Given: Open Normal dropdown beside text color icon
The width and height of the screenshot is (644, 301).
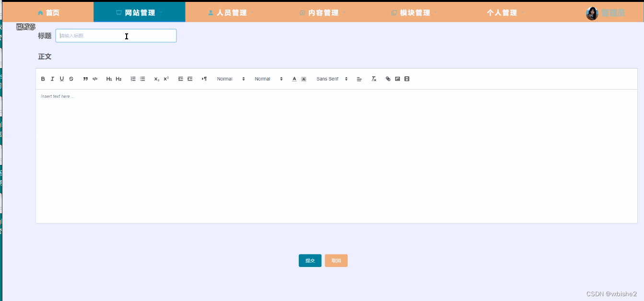Looking at the screenshot, I should 269,79.
